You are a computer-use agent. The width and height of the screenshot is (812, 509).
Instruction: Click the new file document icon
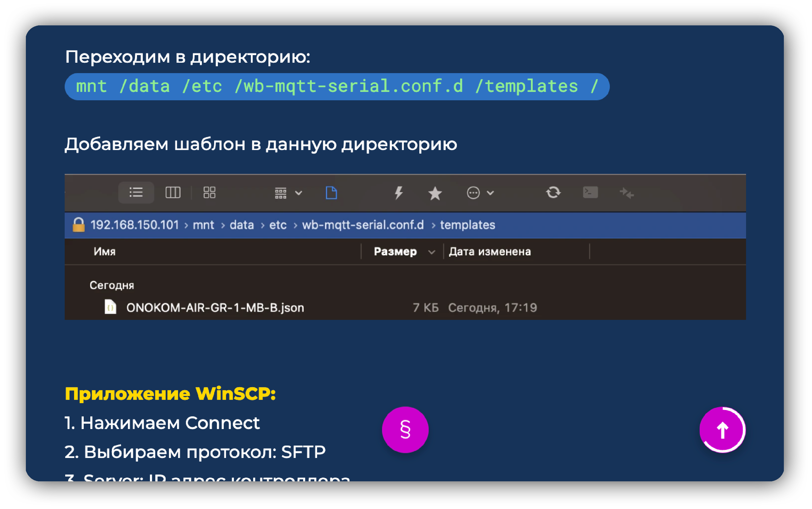tap(331, 193)
